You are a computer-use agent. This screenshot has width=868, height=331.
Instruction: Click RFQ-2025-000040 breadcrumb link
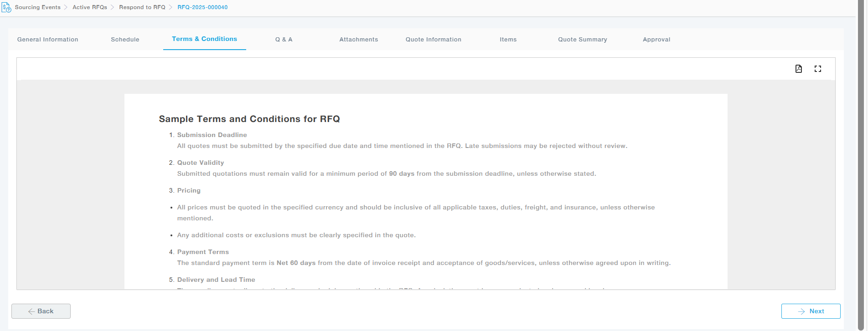(x=202, y=7)
